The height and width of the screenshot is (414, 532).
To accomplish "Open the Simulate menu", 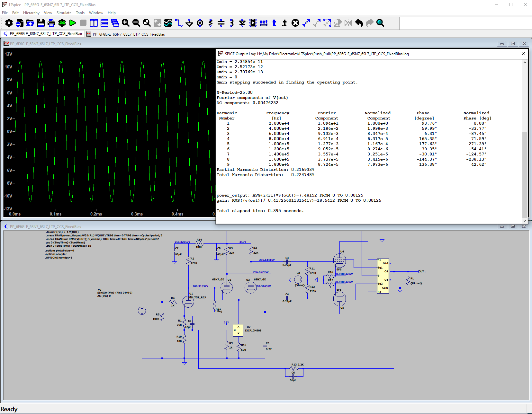I will point(64,13).
